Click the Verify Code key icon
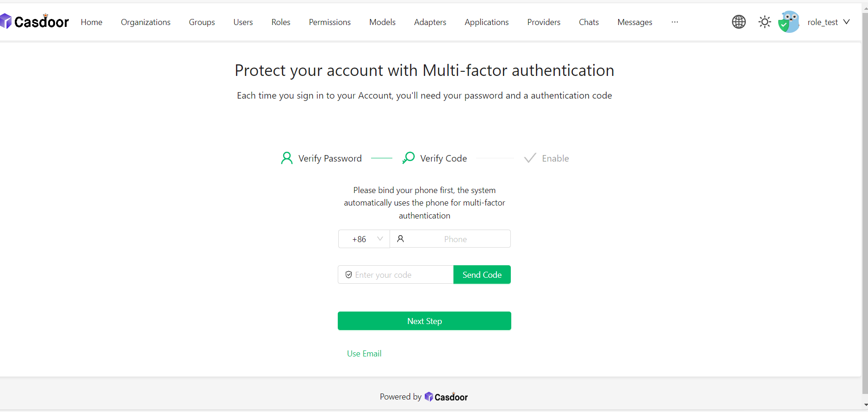This screenshot has height=412, width=868. pyautogui.click(x=409, y=158)
